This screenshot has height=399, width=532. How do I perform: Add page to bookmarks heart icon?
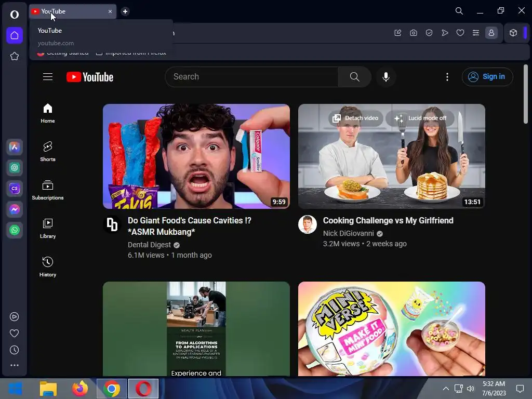(460, 33)
